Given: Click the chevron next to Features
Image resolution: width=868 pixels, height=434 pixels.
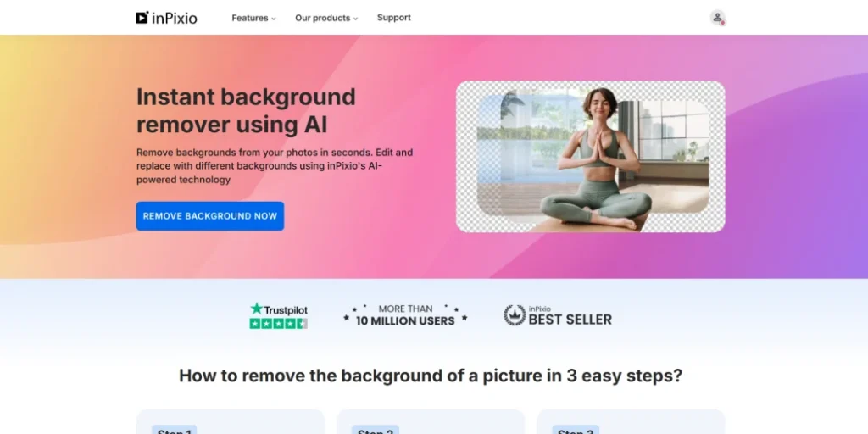Looking at the screenshot, I should [274, 19].
